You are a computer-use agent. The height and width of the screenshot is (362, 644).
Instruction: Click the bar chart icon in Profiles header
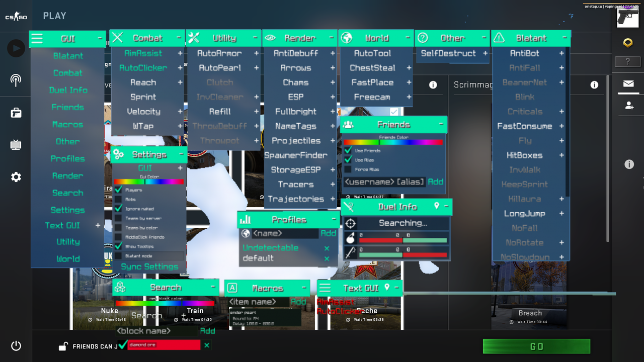[x=245, y=219]
